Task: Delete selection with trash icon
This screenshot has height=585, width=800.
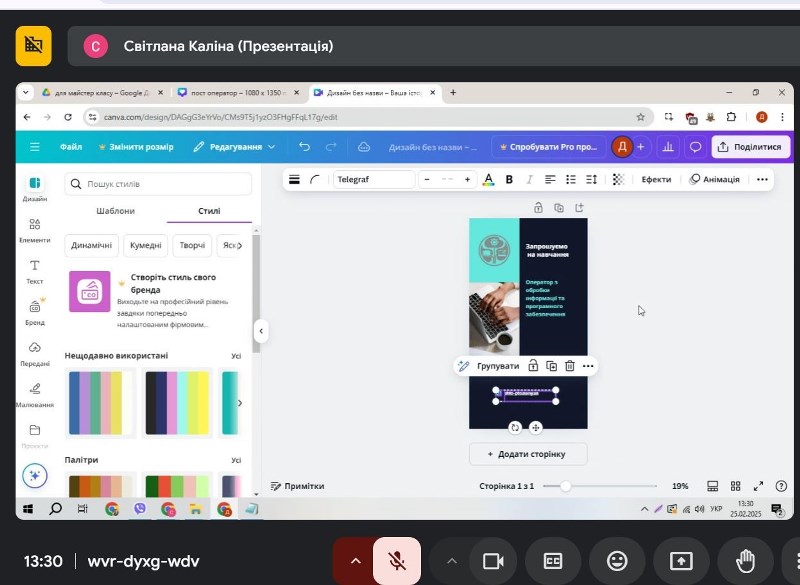Action: click(569, 366)
